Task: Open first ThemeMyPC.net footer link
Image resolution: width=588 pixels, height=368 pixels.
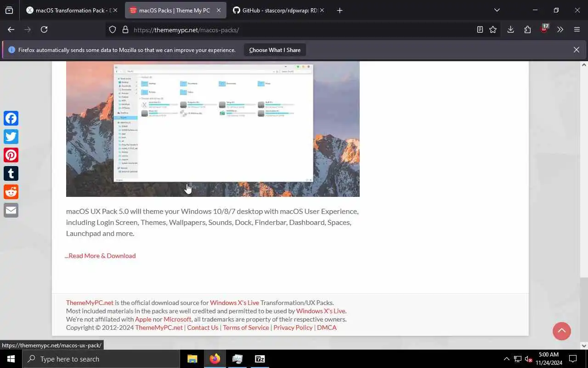Action: click(90, 303)
